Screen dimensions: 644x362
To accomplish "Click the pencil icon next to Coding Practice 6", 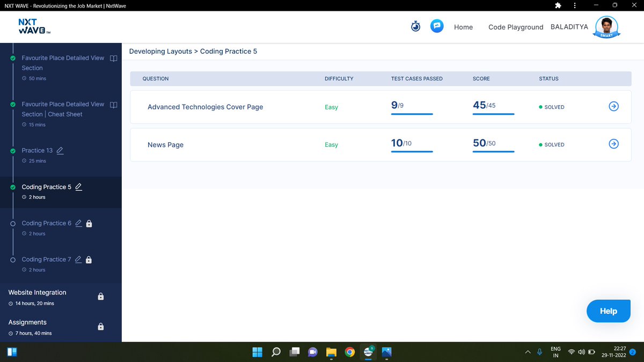I will click(78, 223).
